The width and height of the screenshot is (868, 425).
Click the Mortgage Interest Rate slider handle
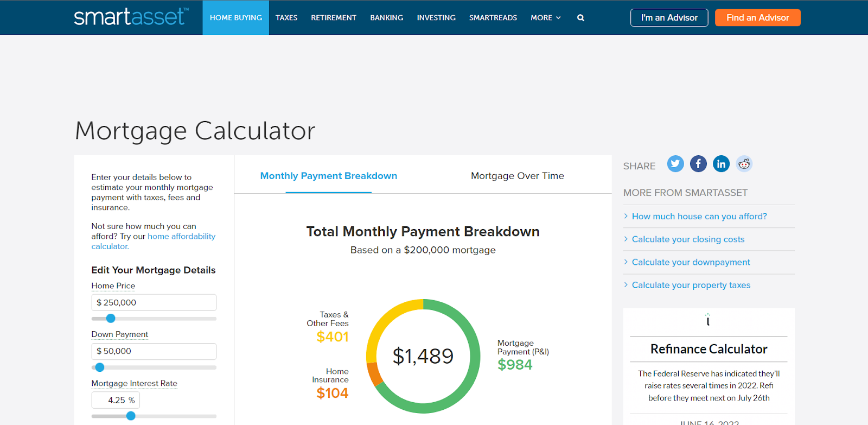131,416
